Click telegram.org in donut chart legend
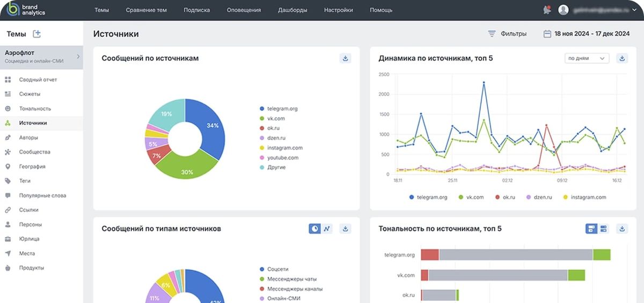The width and height of the screenshot is (644, 303). pyautogui.click(x=278, y=109)
